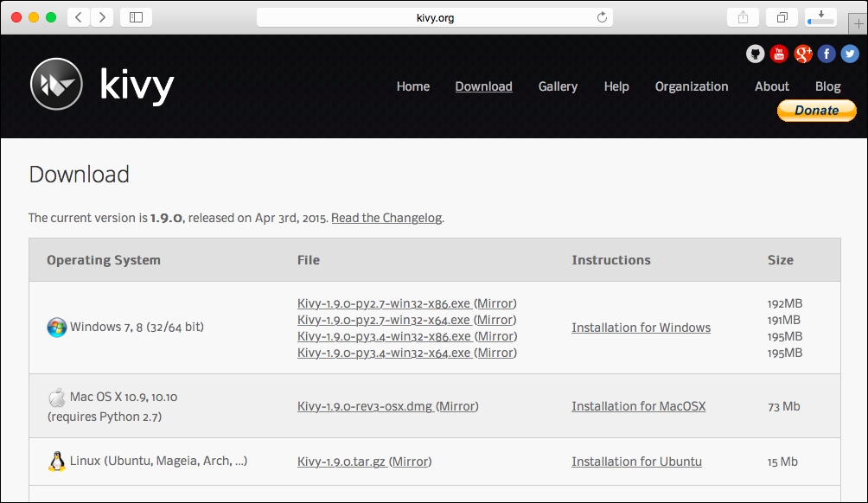Download Kivy-1.9.0-py3.4-win32-x64.exe
The height and width of the screenshot is (503, 868).
(384, 353)
